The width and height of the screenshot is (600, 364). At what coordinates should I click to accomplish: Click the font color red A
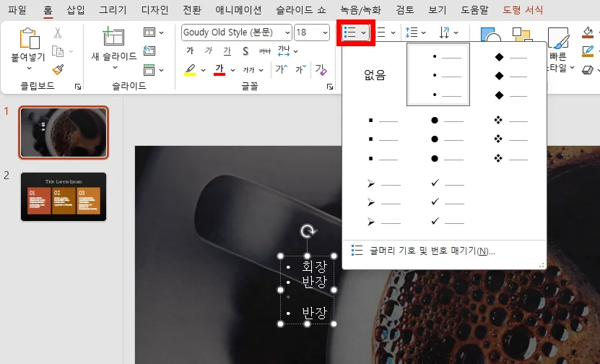[219, 69]
